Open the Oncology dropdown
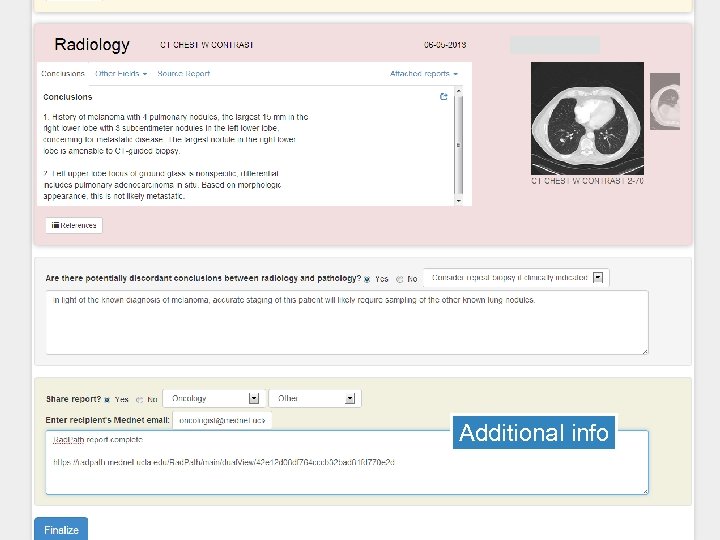 point(214,399)
